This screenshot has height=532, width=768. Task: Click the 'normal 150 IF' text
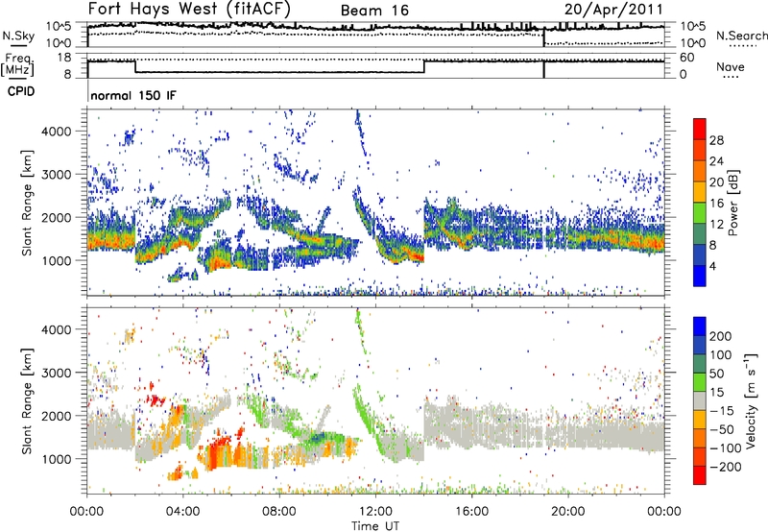133,95
